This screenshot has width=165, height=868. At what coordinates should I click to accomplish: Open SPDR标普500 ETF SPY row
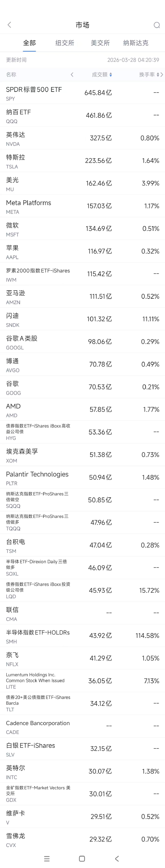[x=82, y=93]
